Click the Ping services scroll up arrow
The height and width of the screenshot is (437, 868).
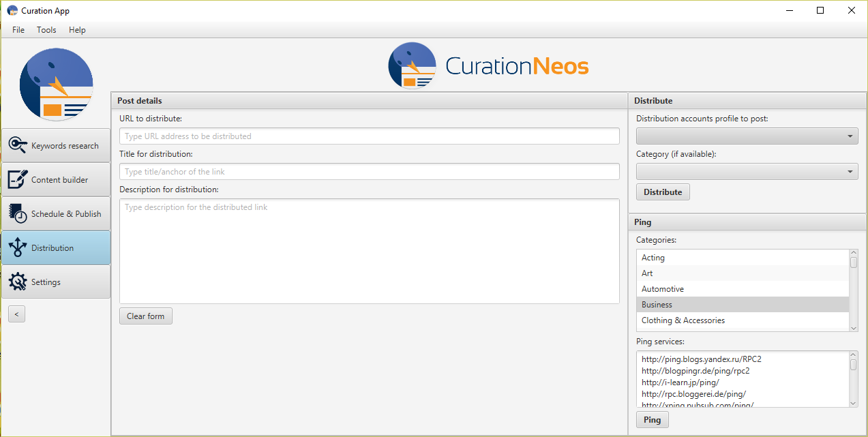[x=854, y=355]
